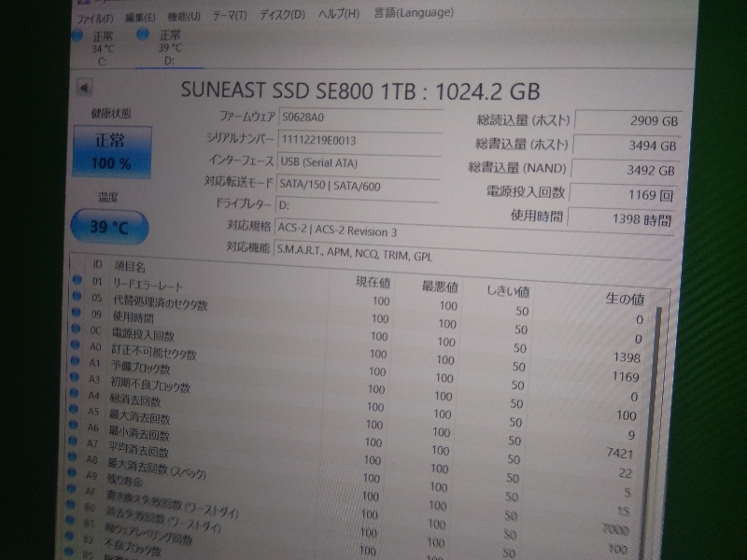
Task: Click the 温度 label
Action: [108, 197]
